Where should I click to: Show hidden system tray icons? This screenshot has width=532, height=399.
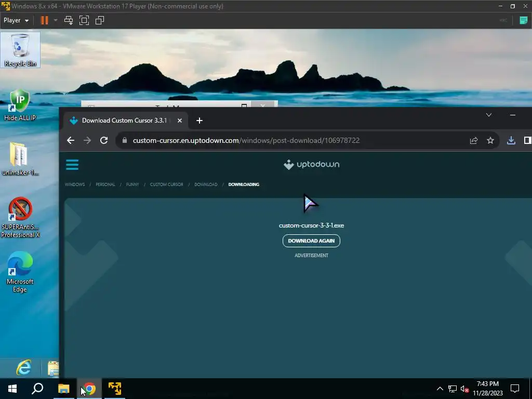click(x=440, y=389)
